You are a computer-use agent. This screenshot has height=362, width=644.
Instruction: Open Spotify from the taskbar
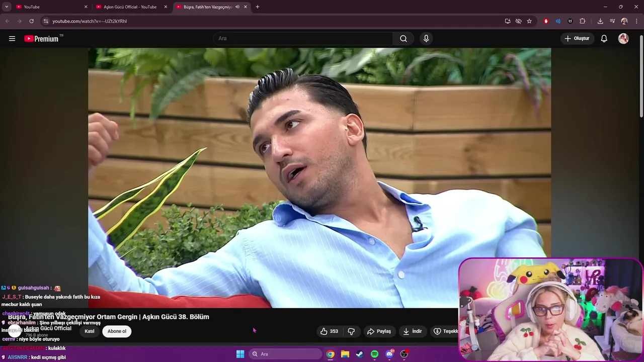[374, 354]
